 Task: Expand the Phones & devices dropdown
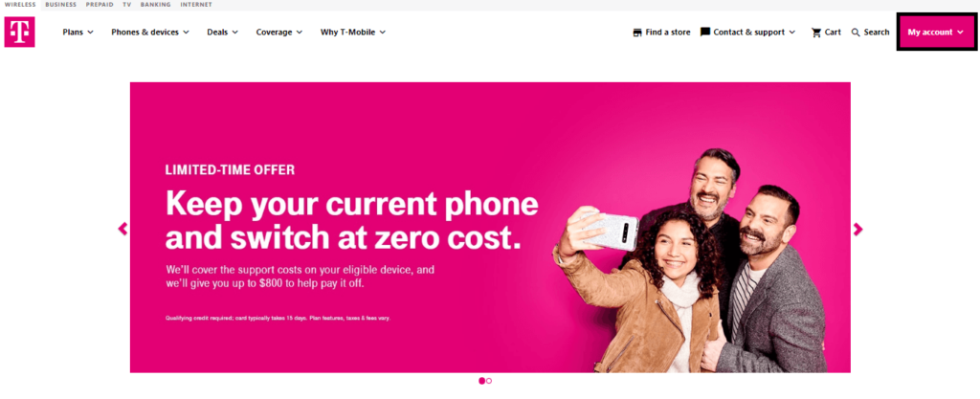(x=150, y=32)
